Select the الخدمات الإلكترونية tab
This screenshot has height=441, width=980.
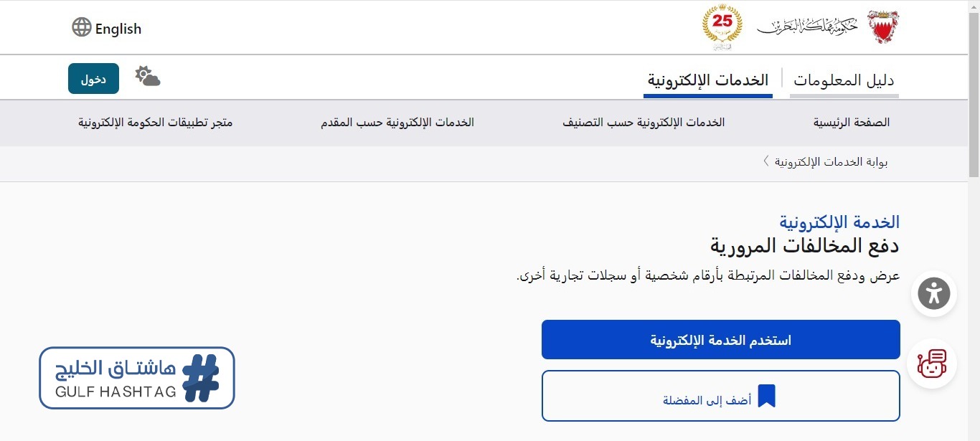(707, 80)
